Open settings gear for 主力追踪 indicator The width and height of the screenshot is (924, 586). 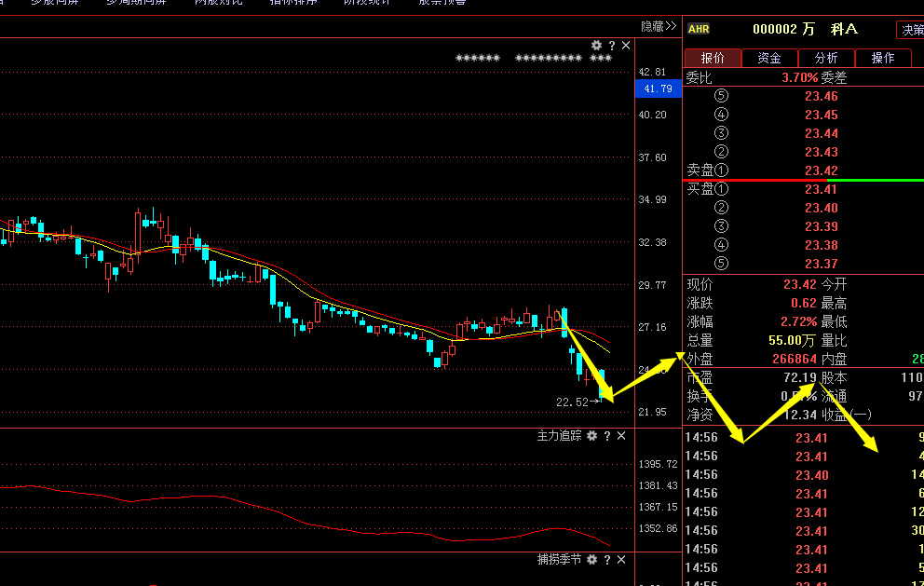(591, 436)
